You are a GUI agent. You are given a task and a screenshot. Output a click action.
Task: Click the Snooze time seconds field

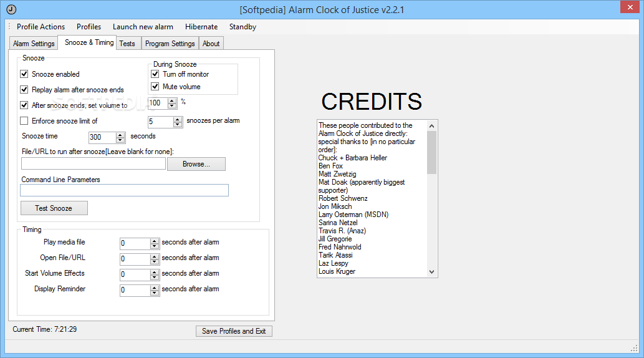coord(102,137)
